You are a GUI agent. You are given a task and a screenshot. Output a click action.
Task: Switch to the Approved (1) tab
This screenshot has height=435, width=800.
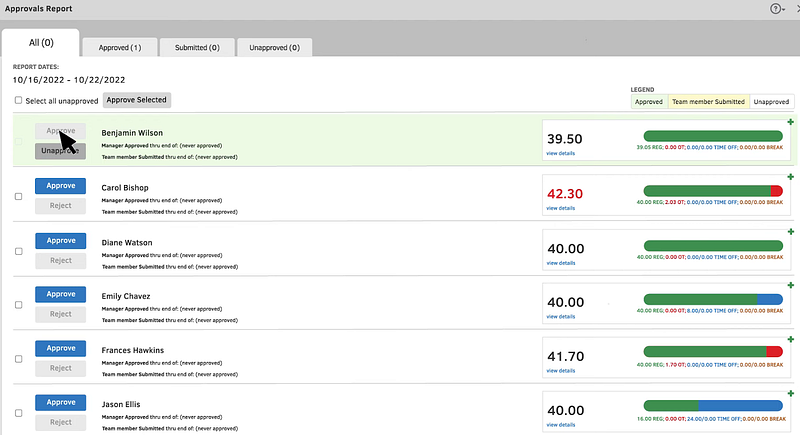(121, 47)
